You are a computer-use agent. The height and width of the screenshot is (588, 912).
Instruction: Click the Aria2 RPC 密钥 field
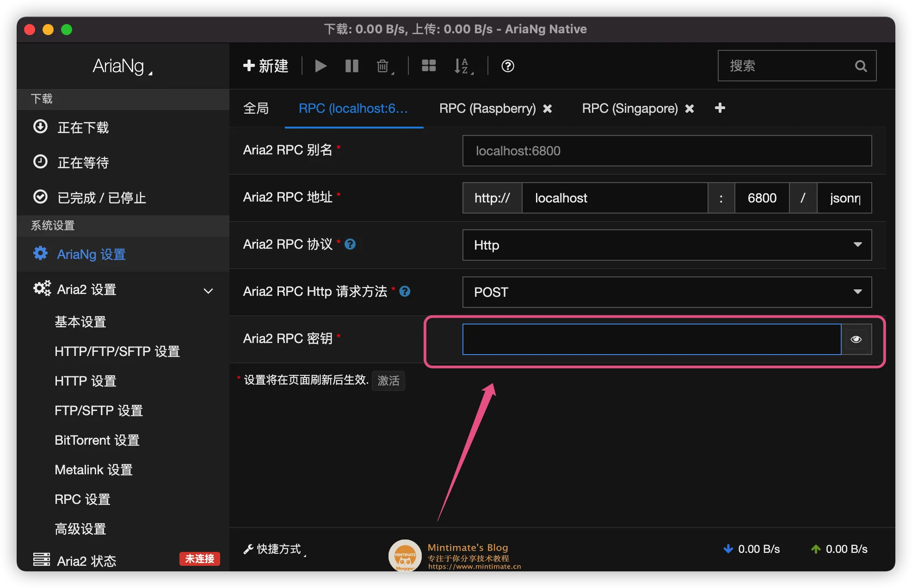[x=652, y=339]
